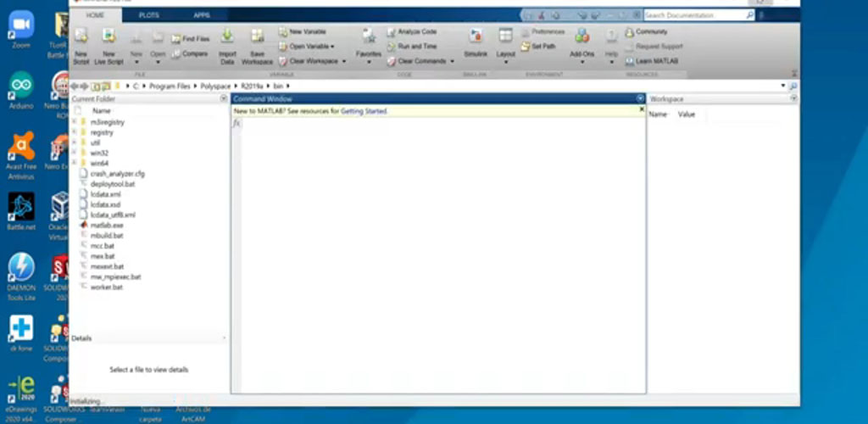Switch to the HOME tab
The height and width of the screenshot is (424, 868).
pos(95,15)
